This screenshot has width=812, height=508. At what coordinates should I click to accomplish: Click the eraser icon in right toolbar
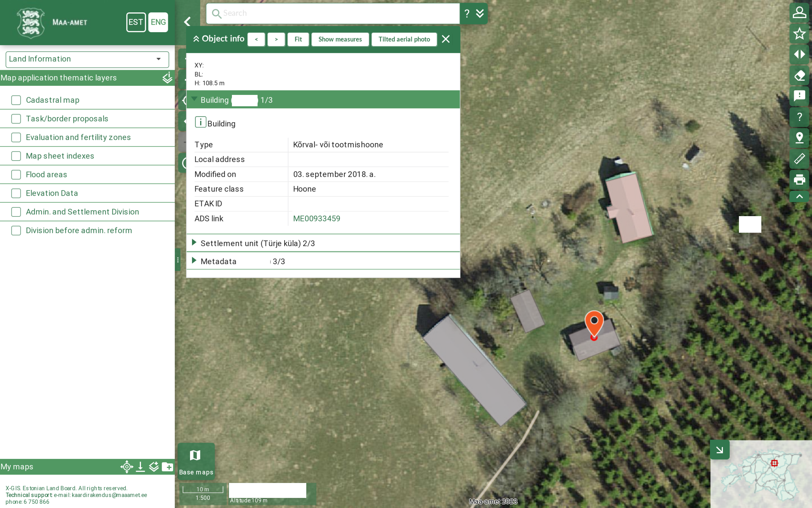(x=799, y=75)
